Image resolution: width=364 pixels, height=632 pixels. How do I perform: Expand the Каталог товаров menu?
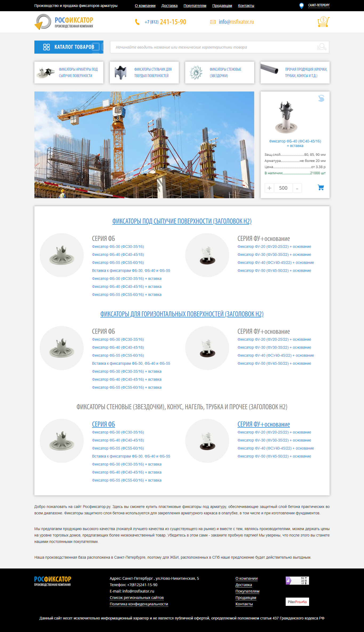tap(69, 47)
